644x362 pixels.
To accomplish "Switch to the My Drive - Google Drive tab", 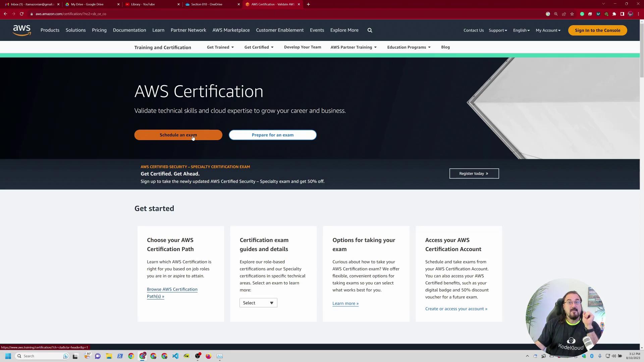I will coord(87,4).
